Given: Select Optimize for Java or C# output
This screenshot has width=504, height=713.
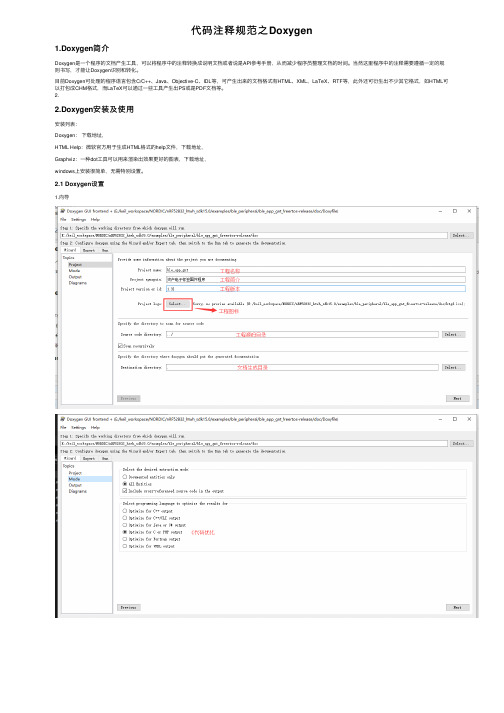Looking at the screenshot, I should pos(125,525).
